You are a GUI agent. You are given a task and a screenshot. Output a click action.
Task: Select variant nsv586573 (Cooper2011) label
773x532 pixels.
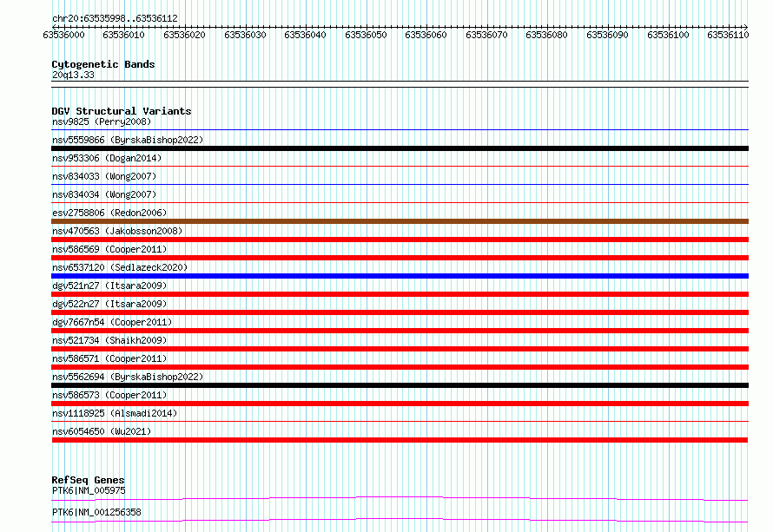109,395
